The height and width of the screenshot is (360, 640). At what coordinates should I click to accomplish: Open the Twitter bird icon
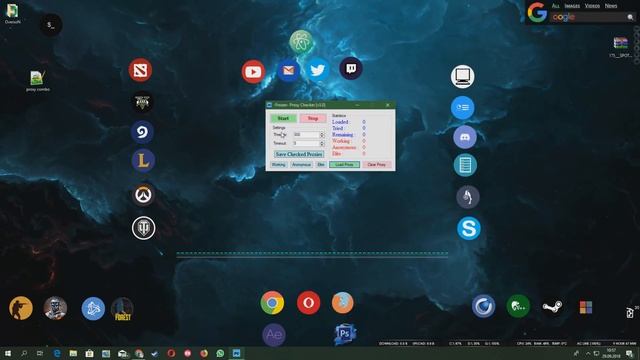318,70
